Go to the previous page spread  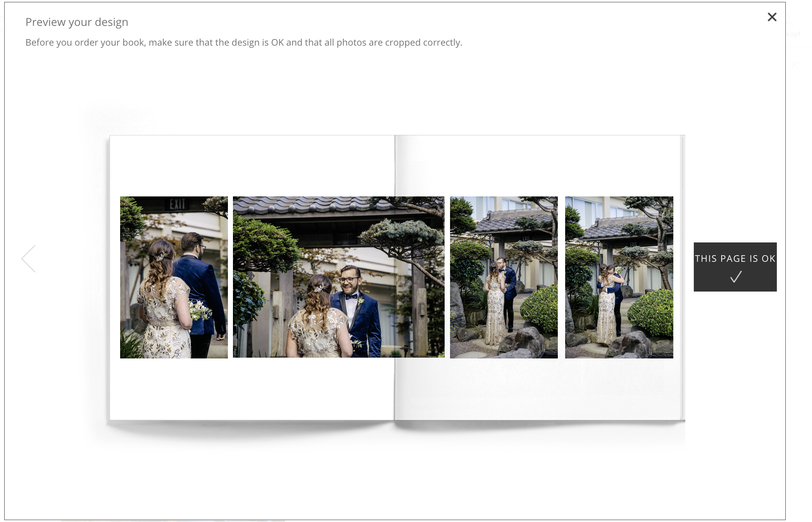click(x=29, y=259)
